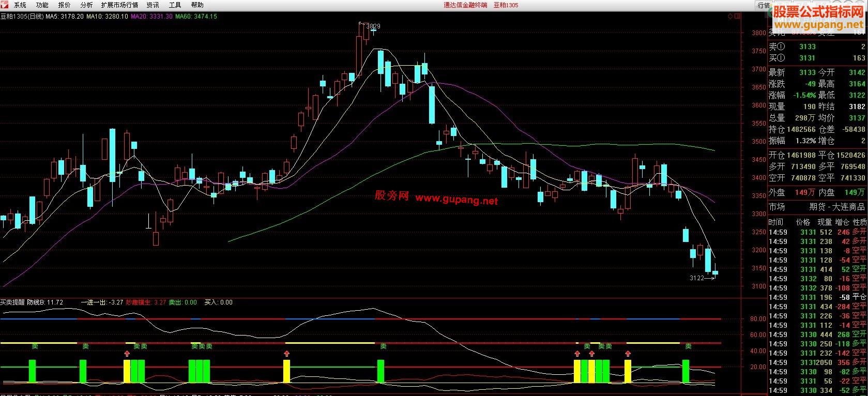The width and height of the screenshot is (868, 396).
Task: Click the green 卖出: 0.00 value
Action: 183,302
